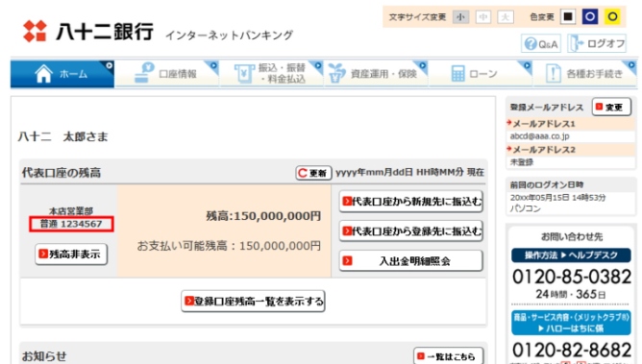
Task: Click 代表口座から登録先に振込む button
Action: [x=411, y=231]
